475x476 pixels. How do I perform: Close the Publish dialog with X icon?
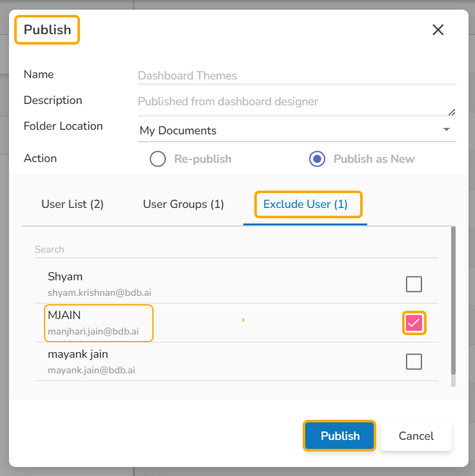tap(438, 30)
